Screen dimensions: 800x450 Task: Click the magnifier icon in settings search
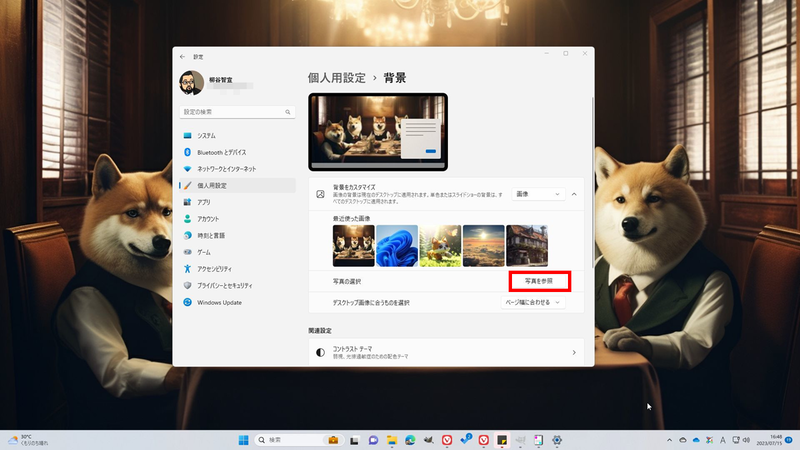click(x=288, y=112)
